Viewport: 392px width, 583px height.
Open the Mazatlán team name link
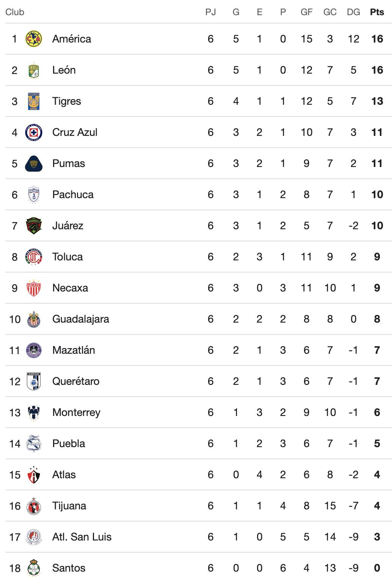(74, 350)
